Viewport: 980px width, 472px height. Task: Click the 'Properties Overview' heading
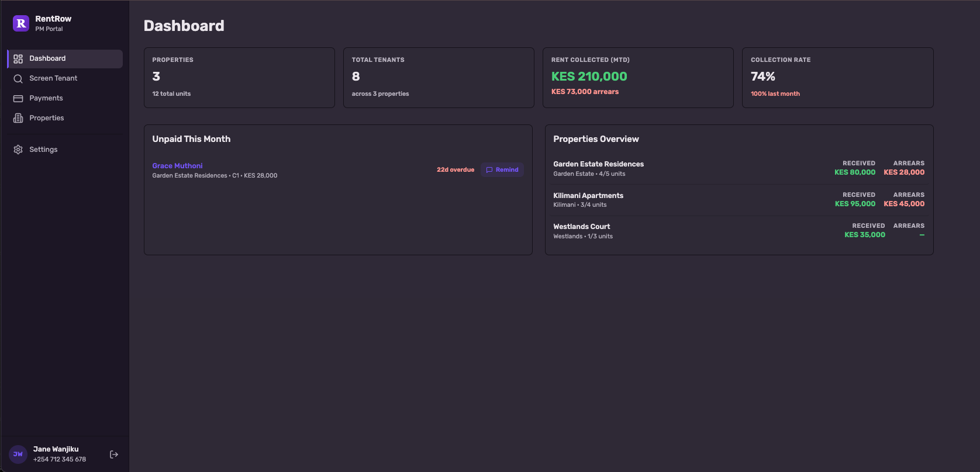pyautogui.click(x=596, y=139)
